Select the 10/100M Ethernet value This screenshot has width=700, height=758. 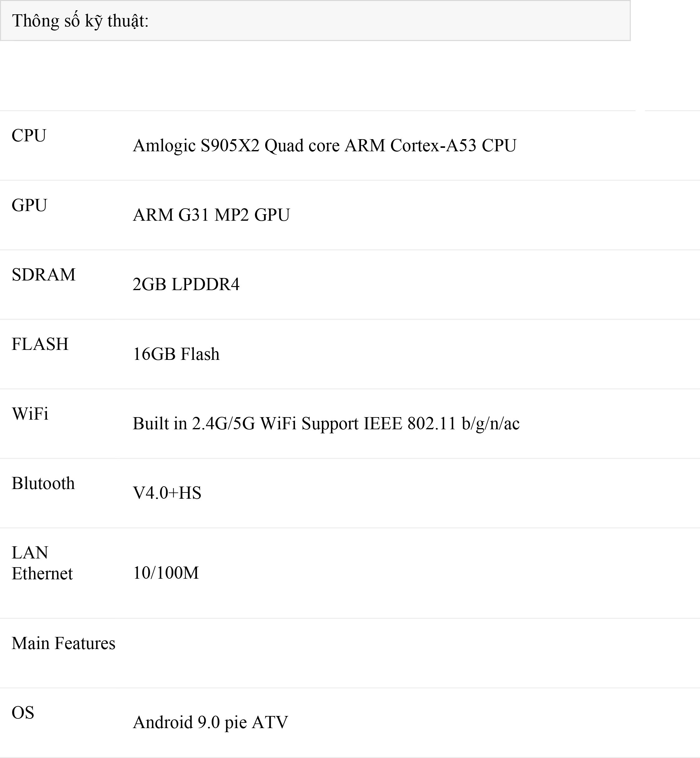pyautogui.click(x=166, y=573)
